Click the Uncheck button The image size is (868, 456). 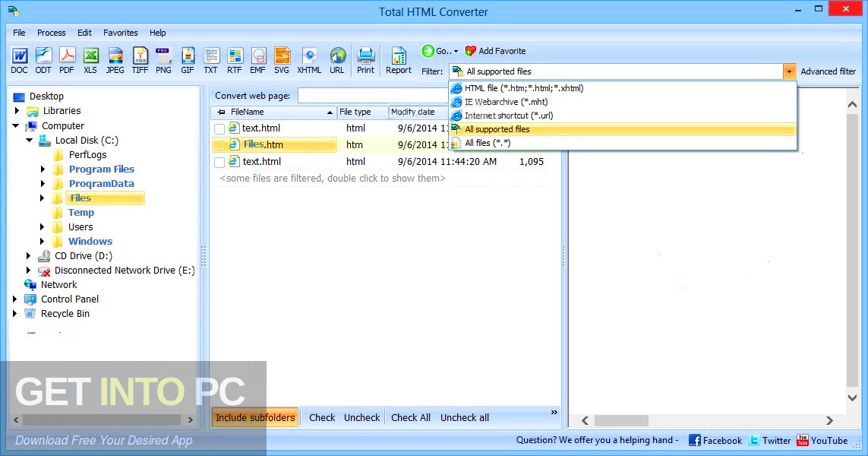(x=362, y=418)
